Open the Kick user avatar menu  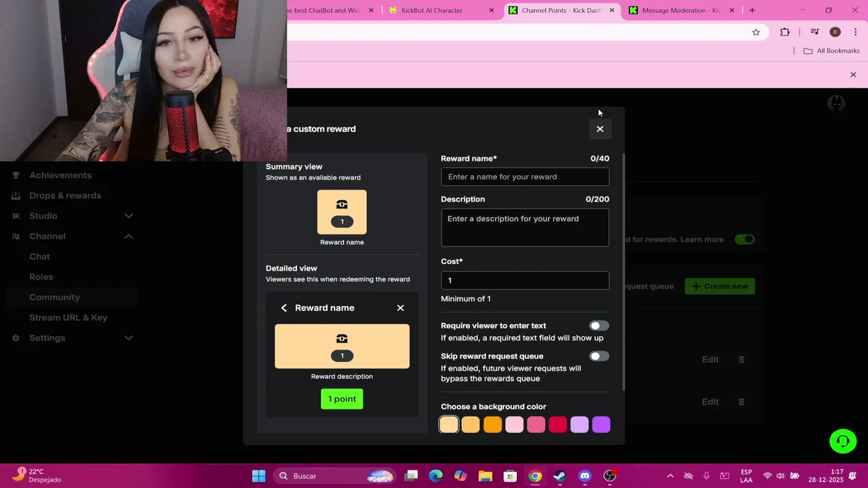836,103
